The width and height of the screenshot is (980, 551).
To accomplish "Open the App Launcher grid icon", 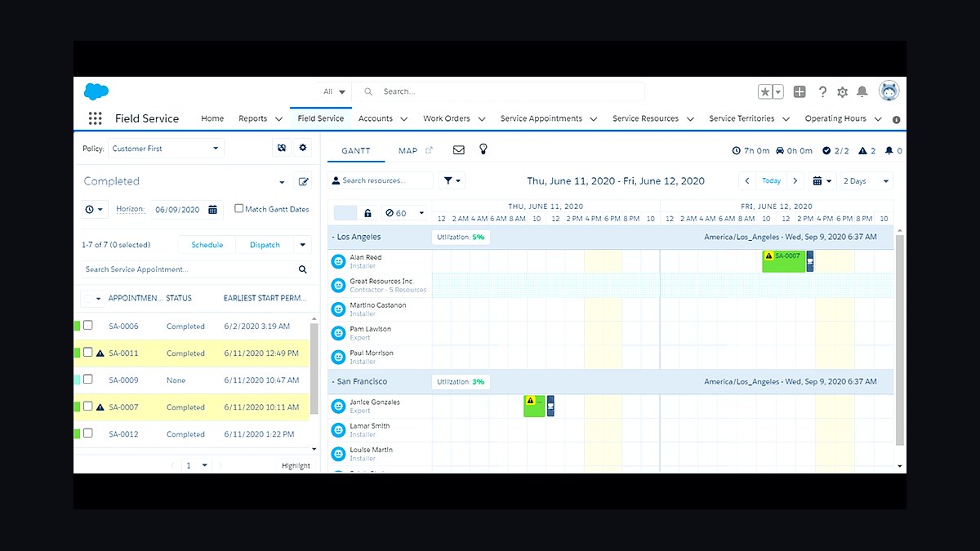I will 95,118.
